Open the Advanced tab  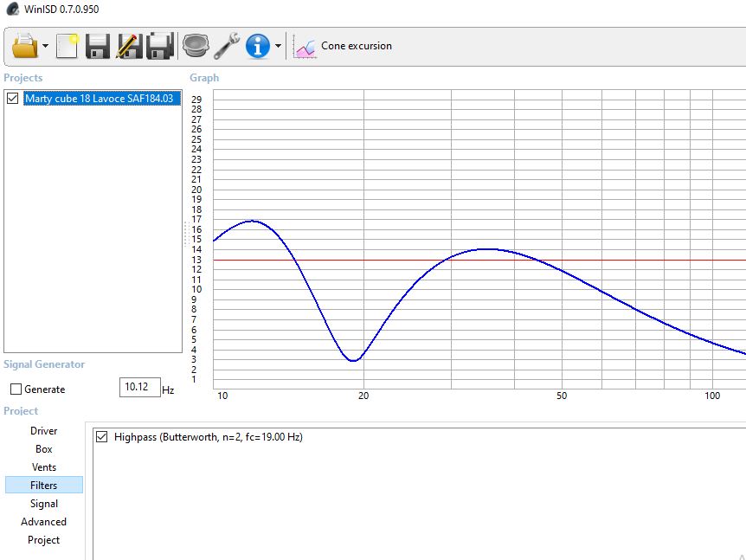[x=44, y=521]
